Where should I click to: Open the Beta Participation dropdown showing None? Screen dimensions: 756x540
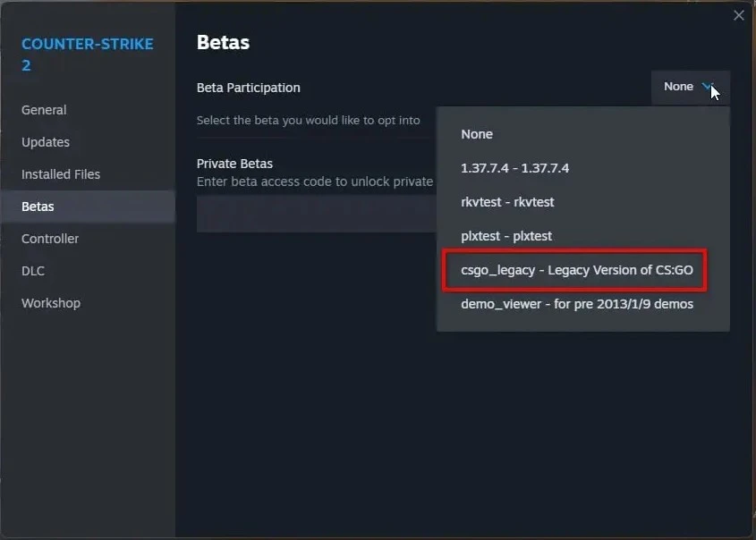pyautogui.click(x=690, y=88)
